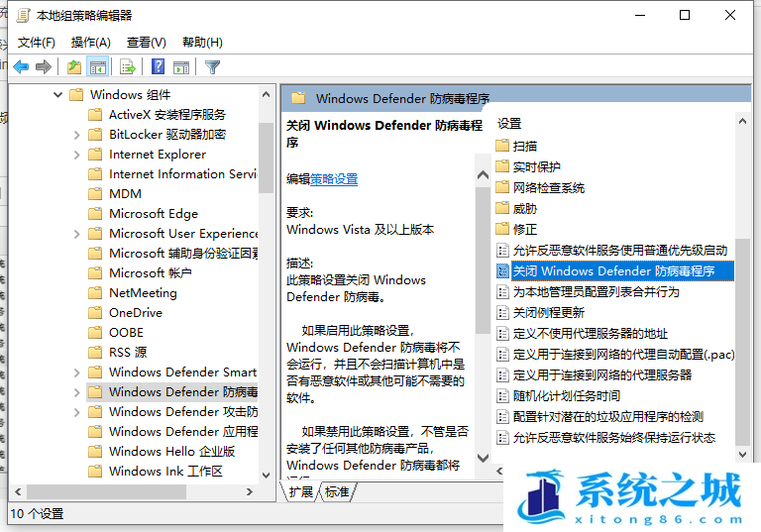
Task: Click tree pane horizontal scroll left arrow
Action: pos(18,491)
